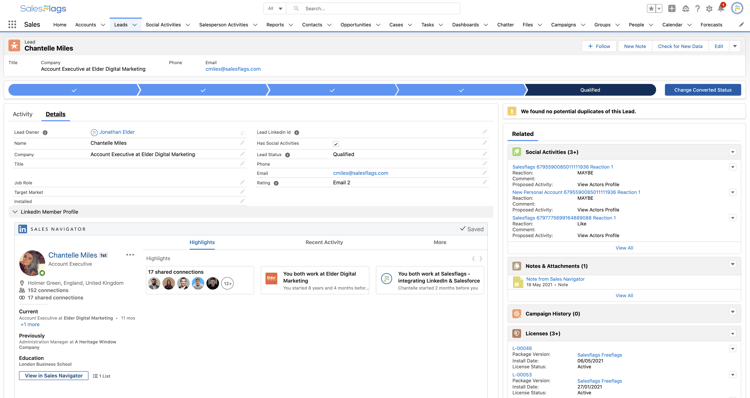750x398 pixels.
Task: Open the Forecasts navigation tab
Action: 711,25
